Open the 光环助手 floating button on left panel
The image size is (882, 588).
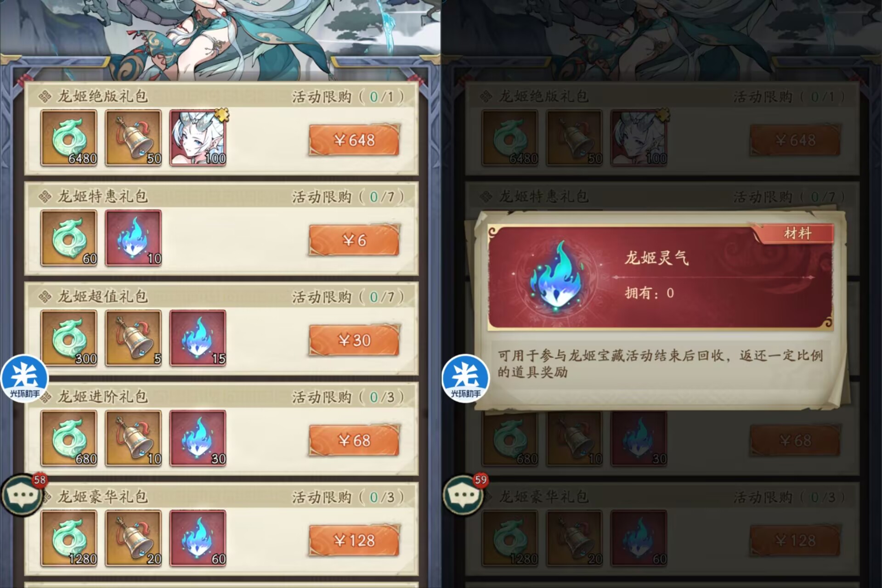point(25,378)
